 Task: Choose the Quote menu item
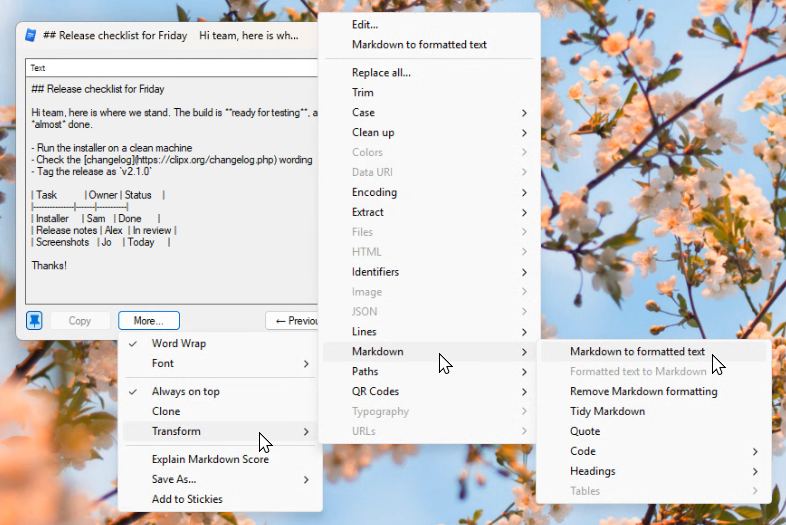coord(654,431)
